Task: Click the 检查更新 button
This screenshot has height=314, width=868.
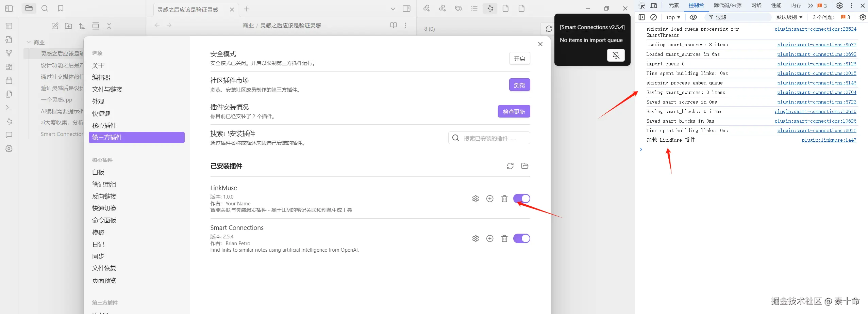Action: (x=514, y=111)
